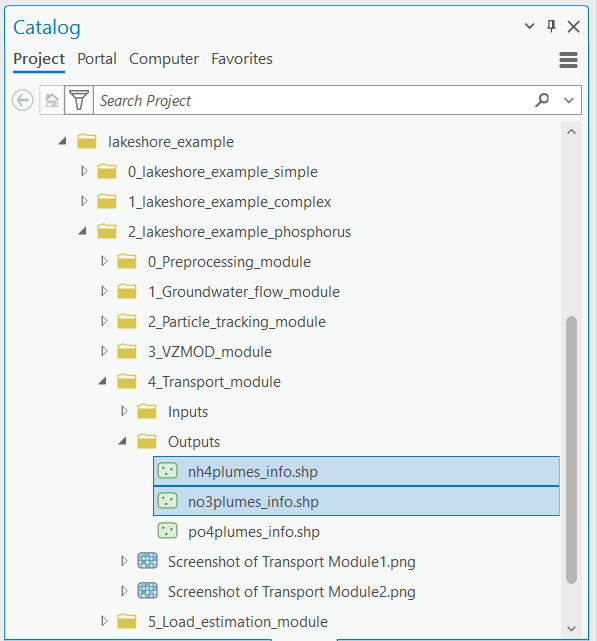Click the Outputs folder icon

tap(147, 442)
